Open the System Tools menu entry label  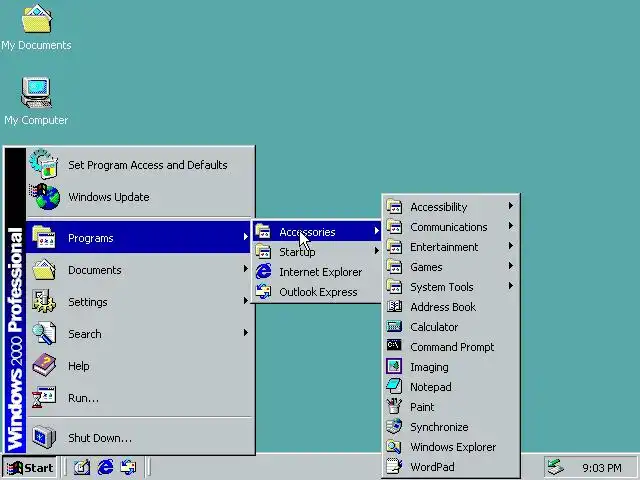point(442,287)
